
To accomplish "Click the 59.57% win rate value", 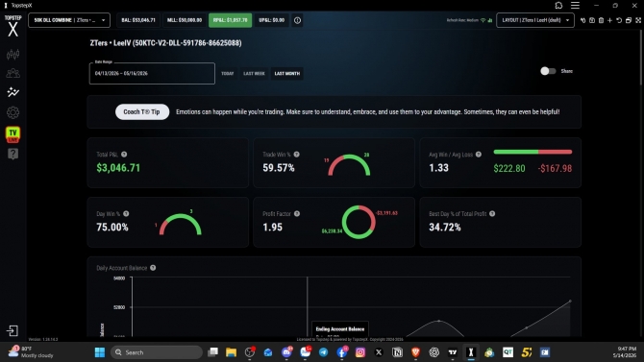I will click(279, 168).
